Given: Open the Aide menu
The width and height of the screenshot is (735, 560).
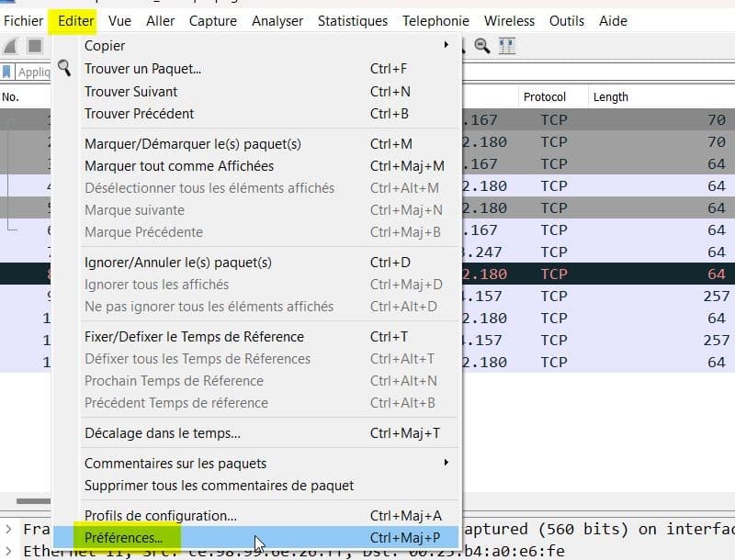Looking at the screenshot, I should click(x=613, y=20).
